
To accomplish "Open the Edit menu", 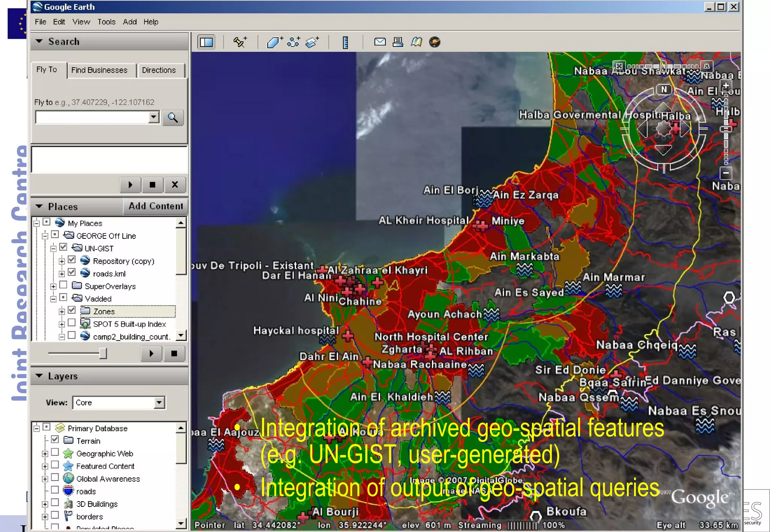I will click(x=59, y=22).
